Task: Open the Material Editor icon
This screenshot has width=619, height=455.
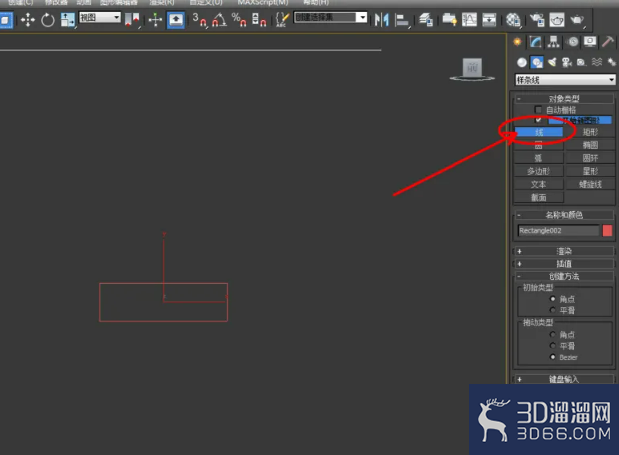Action: (513, 20)
